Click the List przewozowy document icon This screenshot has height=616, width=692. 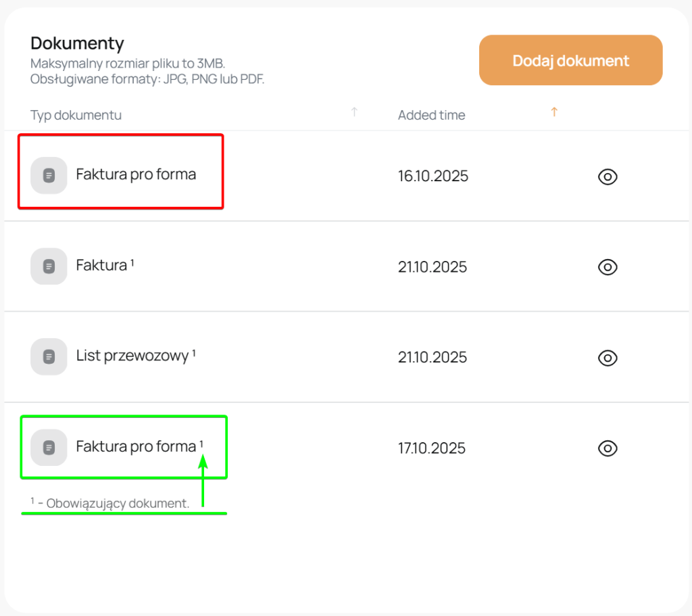[x=49, y=356]
